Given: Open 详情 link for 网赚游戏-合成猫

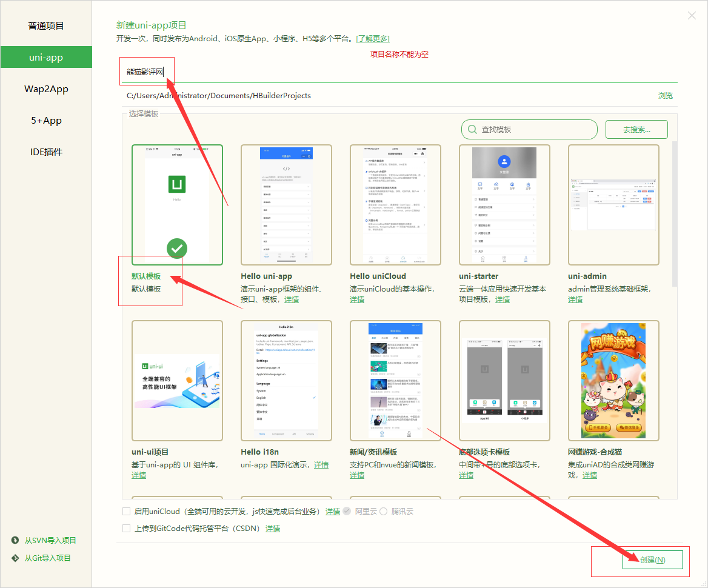Looking at the screenshot, I should (x=590, y=475).
